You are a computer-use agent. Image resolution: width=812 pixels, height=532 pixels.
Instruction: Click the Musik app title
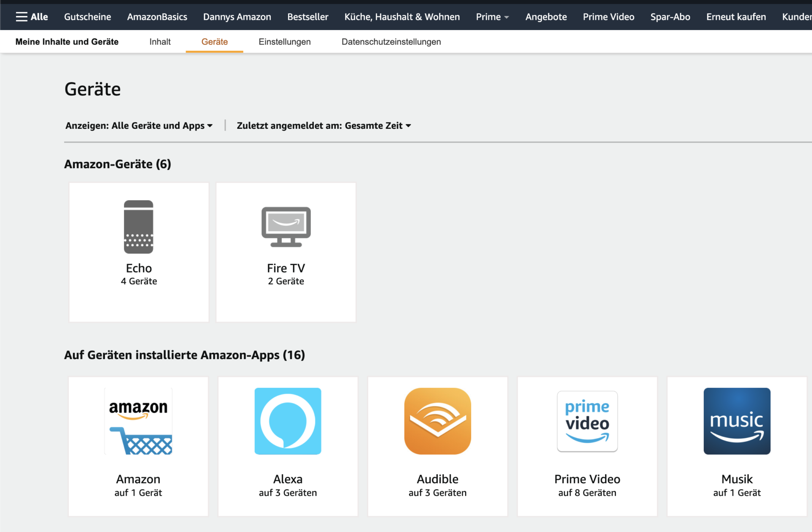tap(737, 479)
